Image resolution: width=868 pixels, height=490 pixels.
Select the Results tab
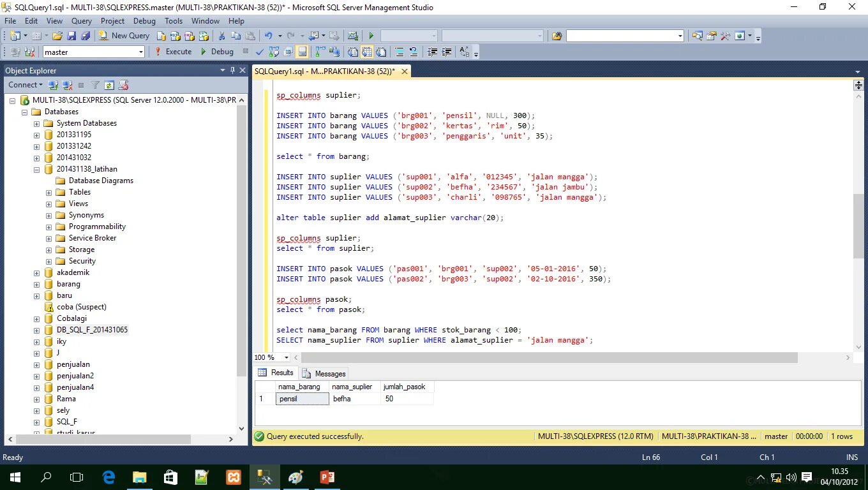tap(276, 373)
